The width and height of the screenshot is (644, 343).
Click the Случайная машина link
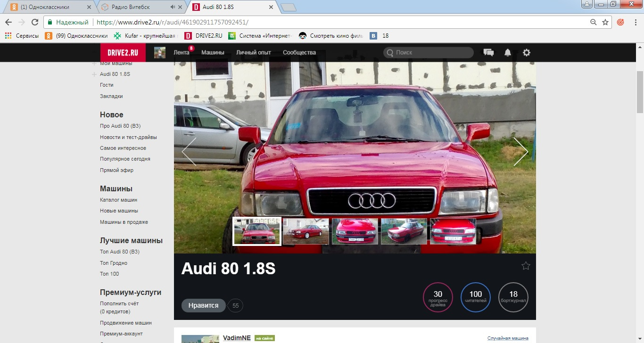[x=508, y=338]
